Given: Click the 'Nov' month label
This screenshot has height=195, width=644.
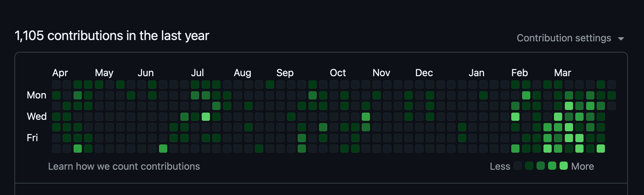Looking at the screenshot, I should [x=381, y=73].
